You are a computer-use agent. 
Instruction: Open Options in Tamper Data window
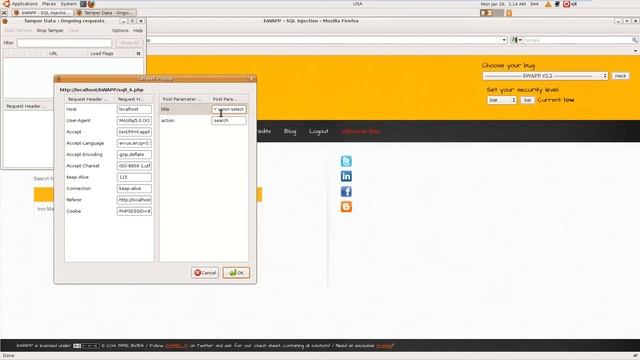click(x=120, y=31)
